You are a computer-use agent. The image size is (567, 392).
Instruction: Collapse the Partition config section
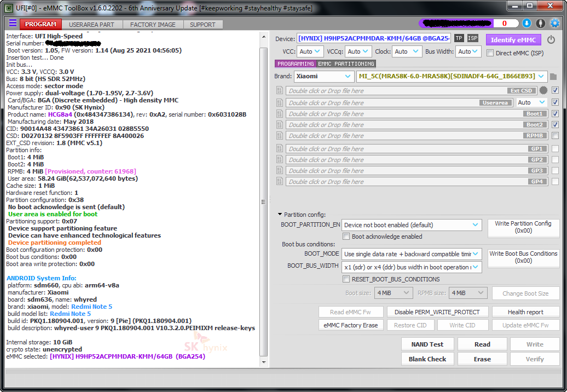280,215
